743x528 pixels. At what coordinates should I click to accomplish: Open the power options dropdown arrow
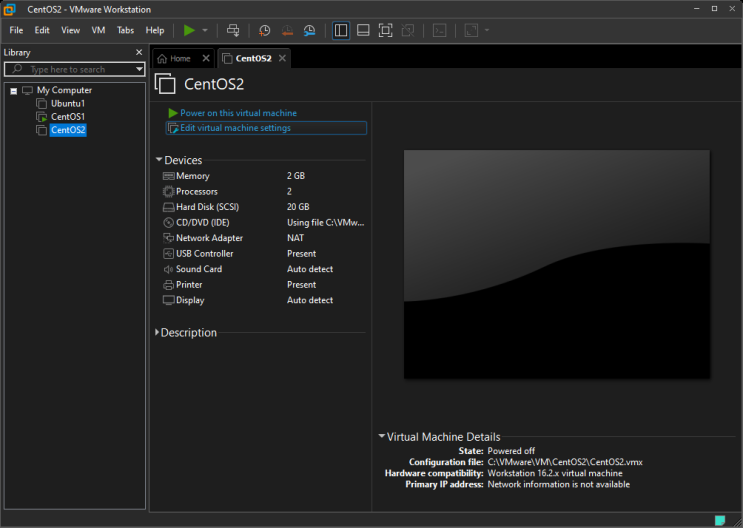pyautogui.click(x=205, y=30)
